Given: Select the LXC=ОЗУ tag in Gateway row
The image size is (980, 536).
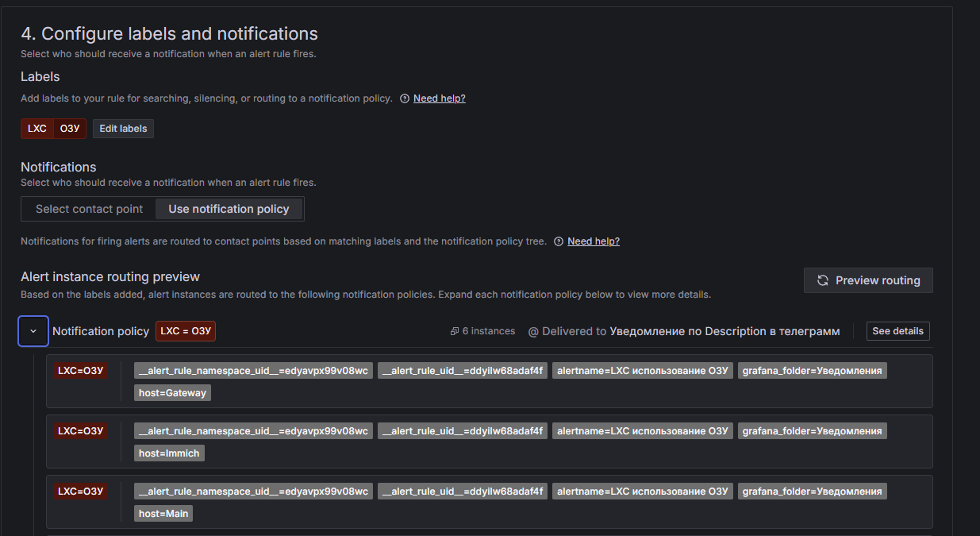Looking at the screenshot, I should pyautogui.click(x=81, y=371).
